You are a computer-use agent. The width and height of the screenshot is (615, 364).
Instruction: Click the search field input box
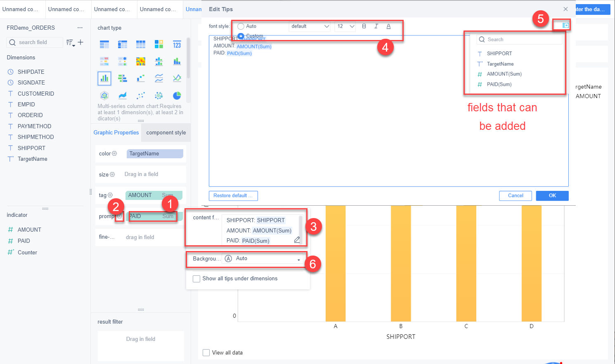click(x=35, y=42)
